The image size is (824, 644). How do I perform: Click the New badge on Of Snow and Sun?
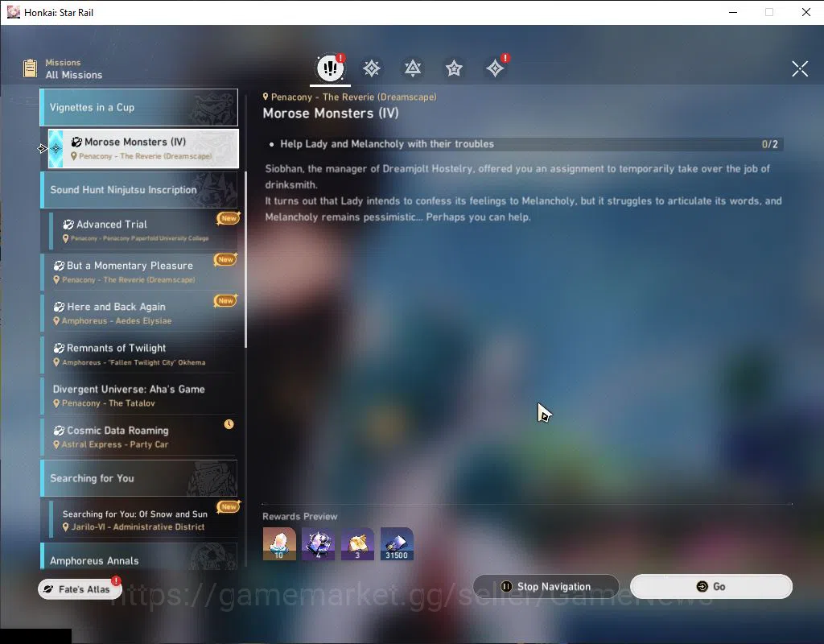point(229,507)
